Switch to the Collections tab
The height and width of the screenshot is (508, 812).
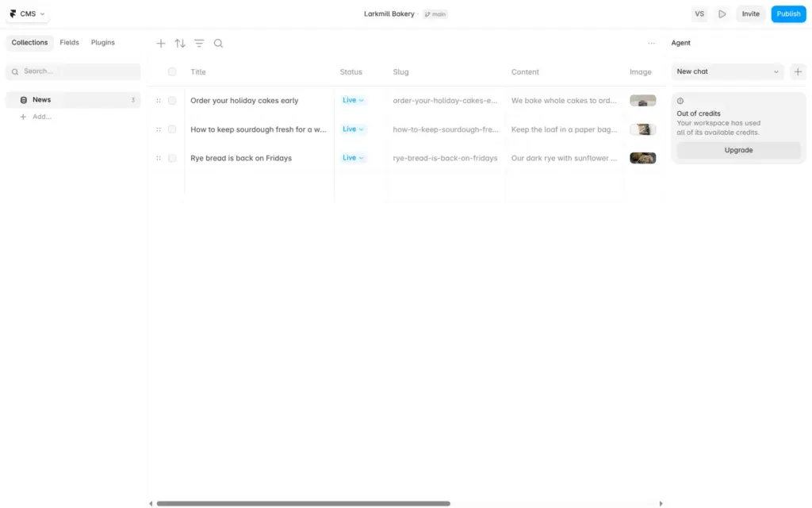(29, 43)
